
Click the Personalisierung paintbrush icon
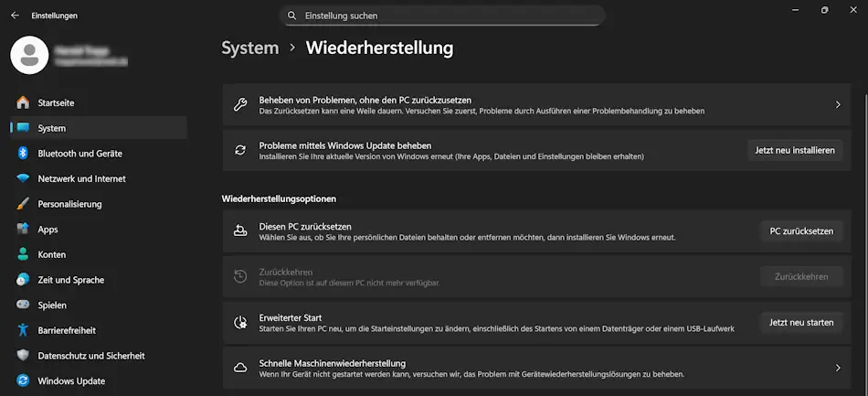click(23, 204)
